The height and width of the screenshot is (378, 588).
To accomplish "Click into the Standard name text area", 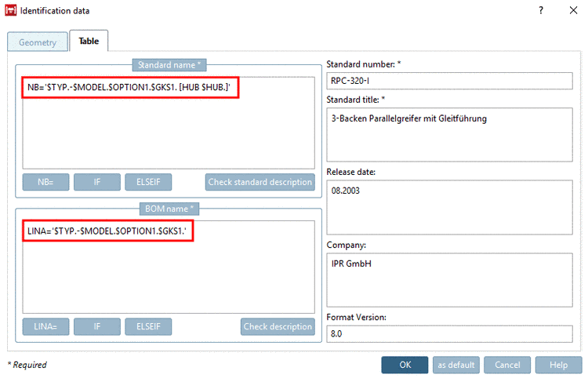I will click(169, 125).
